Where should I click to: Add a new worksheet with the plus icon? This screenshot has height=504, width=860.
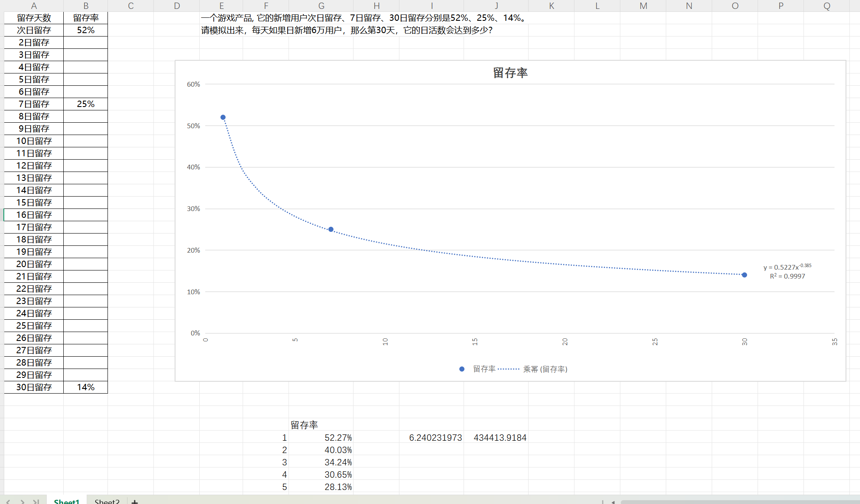[x=135, y=501]
